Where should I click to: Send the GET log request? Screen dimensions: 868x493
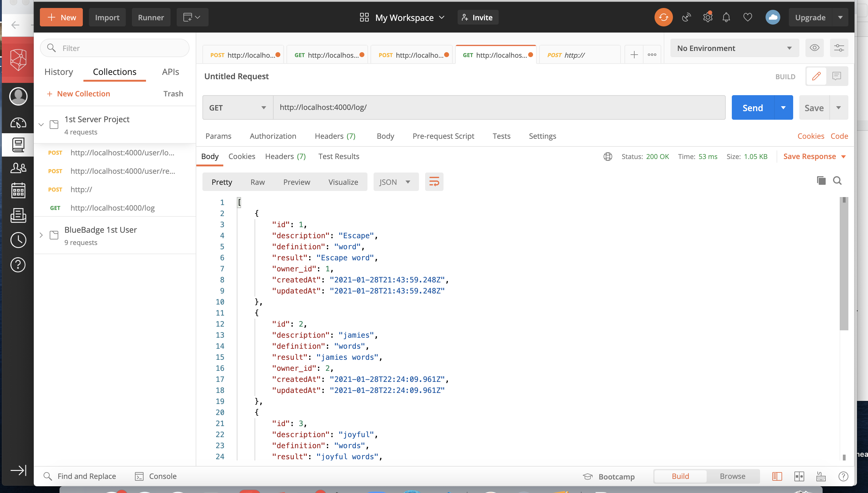(752, 107)
